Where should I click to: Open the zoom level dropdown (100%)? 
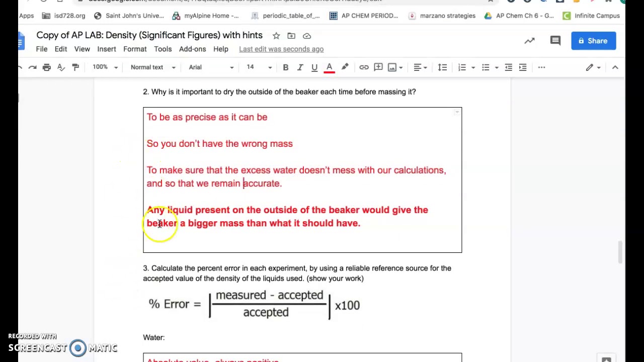click(x=105, y=67)
